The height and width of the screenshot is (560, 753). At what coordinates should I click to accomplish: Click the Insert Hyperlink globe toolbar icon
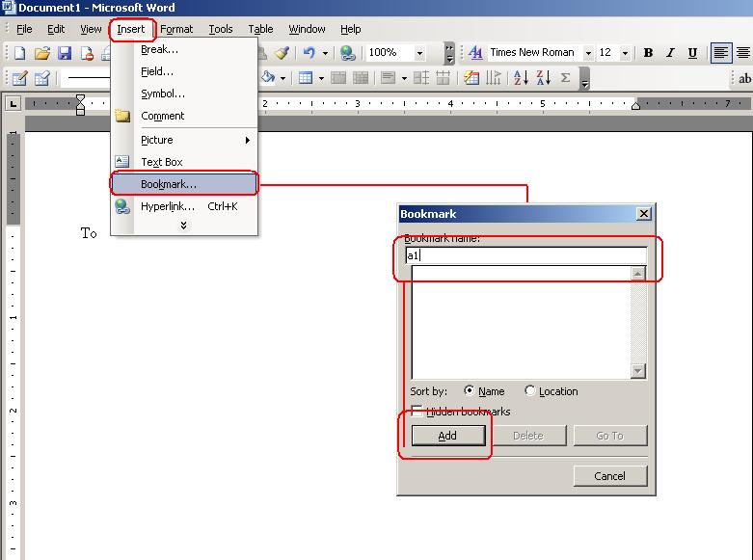347,53
